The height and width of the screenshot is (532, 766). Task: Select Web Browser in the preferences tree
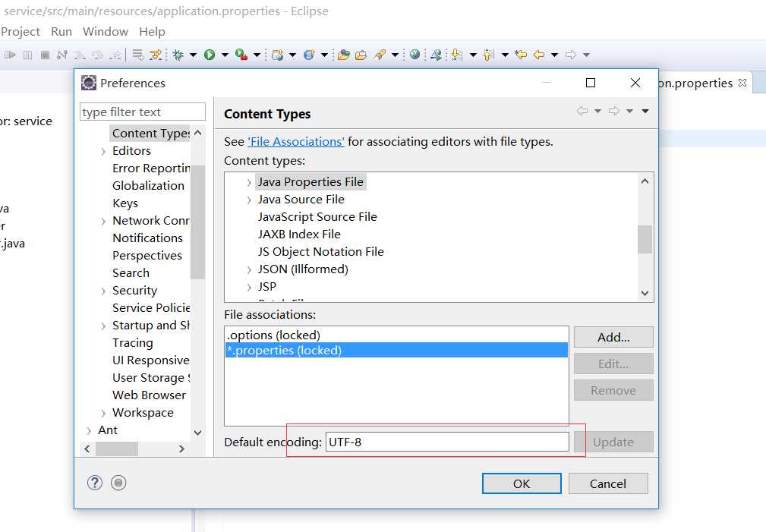pos(149,395)
